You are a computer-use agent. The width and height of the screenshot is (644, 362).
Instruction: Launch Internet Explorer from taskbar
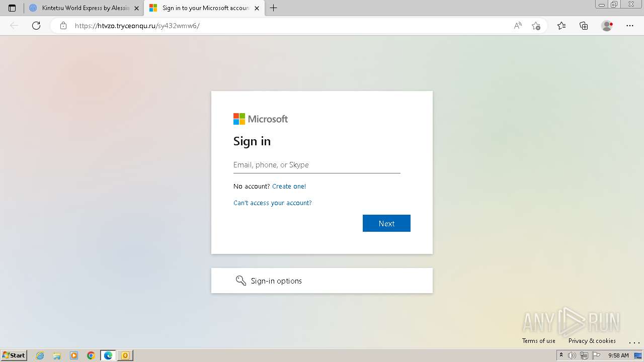coord(40,355)
